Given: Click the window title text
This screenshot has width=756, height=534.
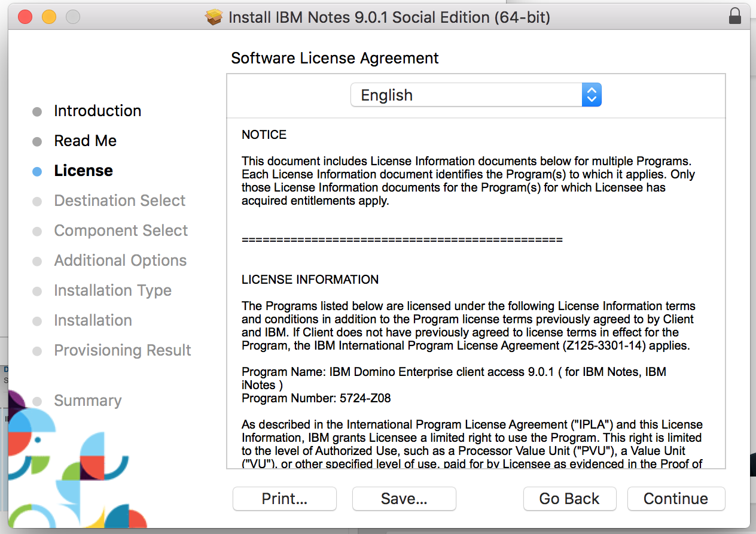Looking at the screenshot, I should 389,17.
